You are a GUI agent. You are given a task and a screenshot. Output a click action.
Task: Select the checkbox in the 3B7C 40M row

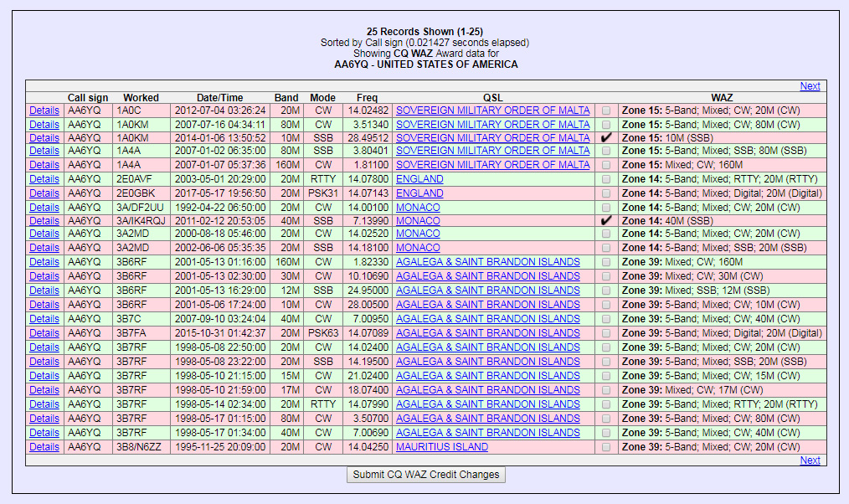(606, 319)
